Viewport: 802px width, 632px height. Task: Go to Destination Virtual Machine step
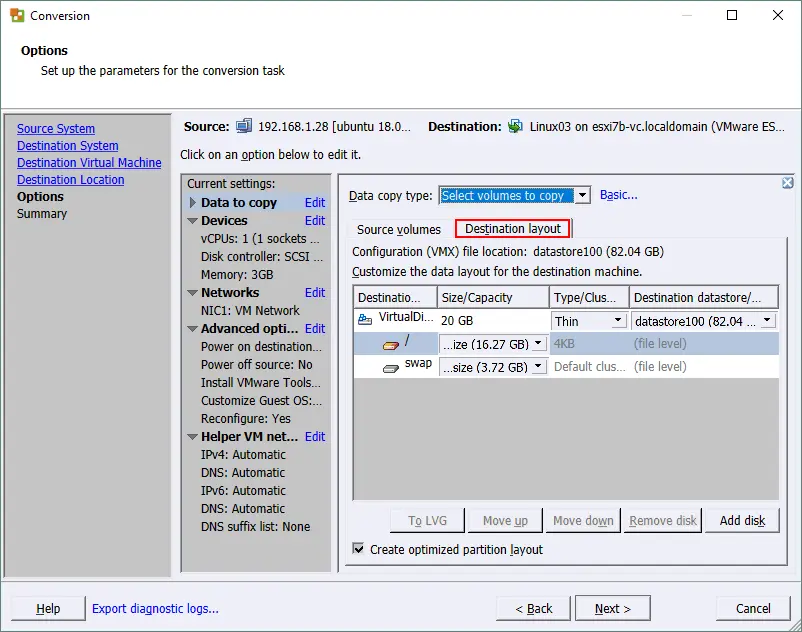click(89, 163)
